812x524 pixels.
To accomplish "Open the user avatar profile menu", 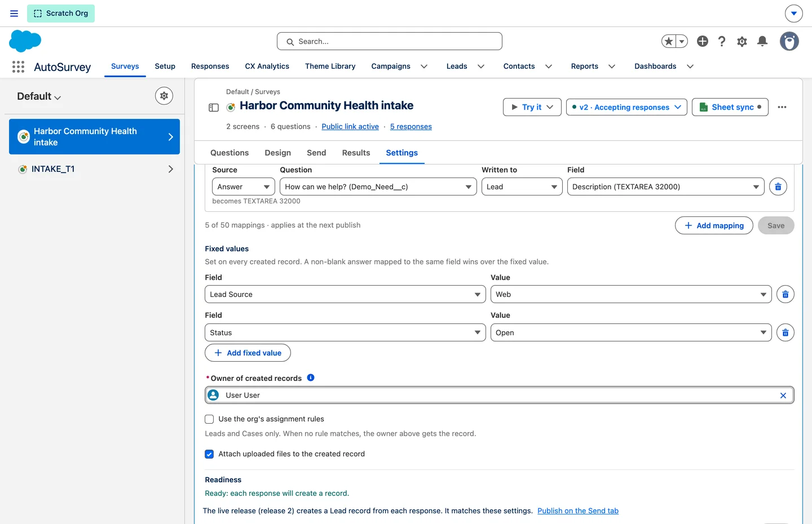I will [789, 41].
